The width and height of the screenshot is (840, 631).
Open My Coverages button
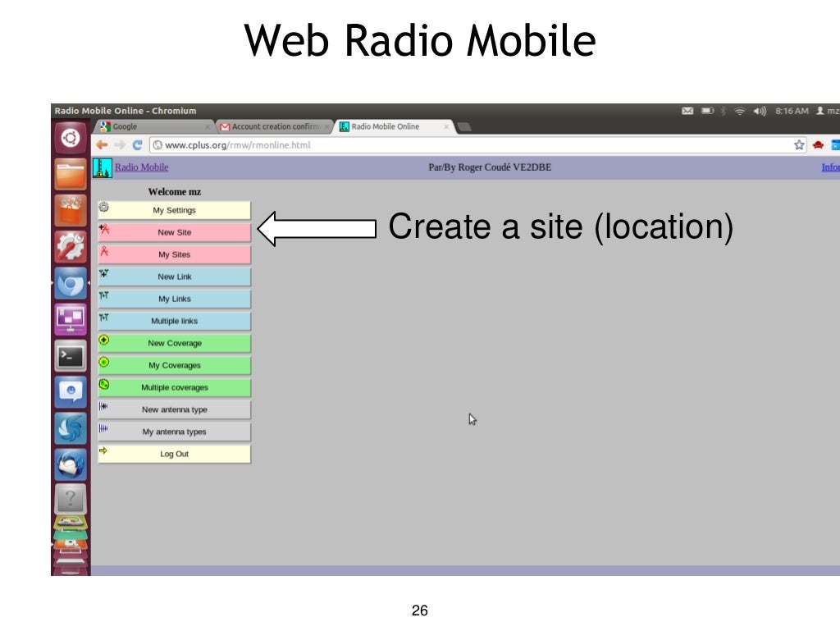(x=174, y=365)
